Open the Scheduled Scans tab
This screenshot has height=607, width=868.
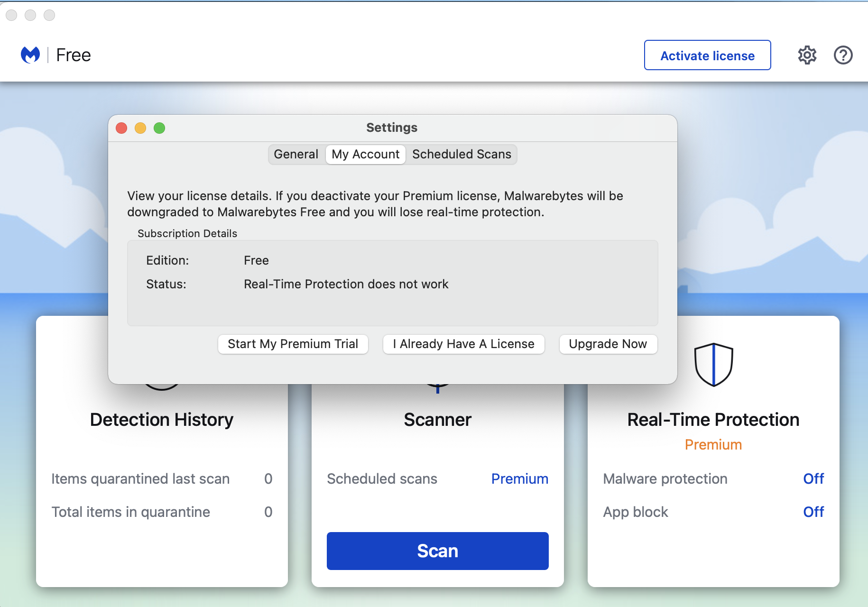click(462, 154)
